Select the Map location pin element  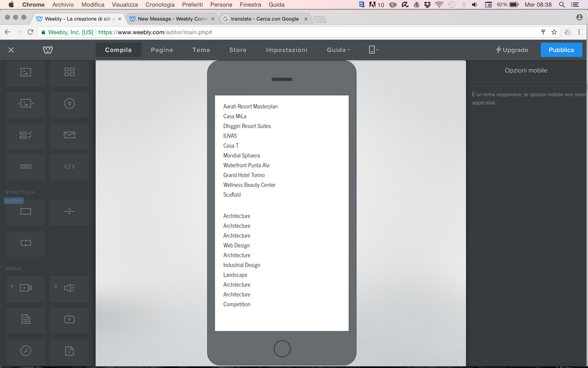(70, 104)
